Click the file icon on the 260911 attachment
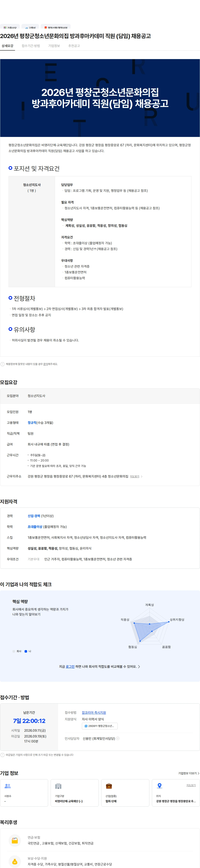Screen dimensions: 200x868 (86, 726)
